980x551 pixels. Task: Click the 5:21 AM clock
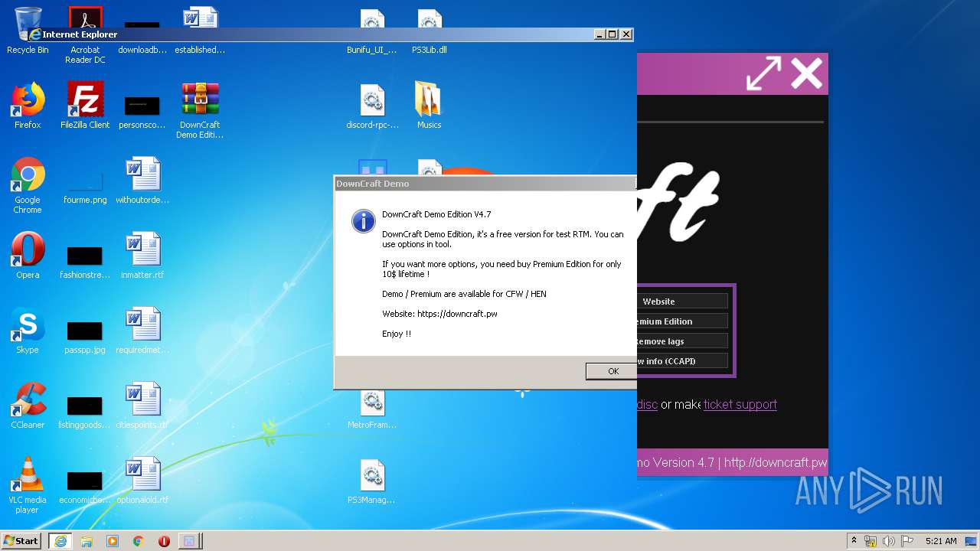point(941,541)
